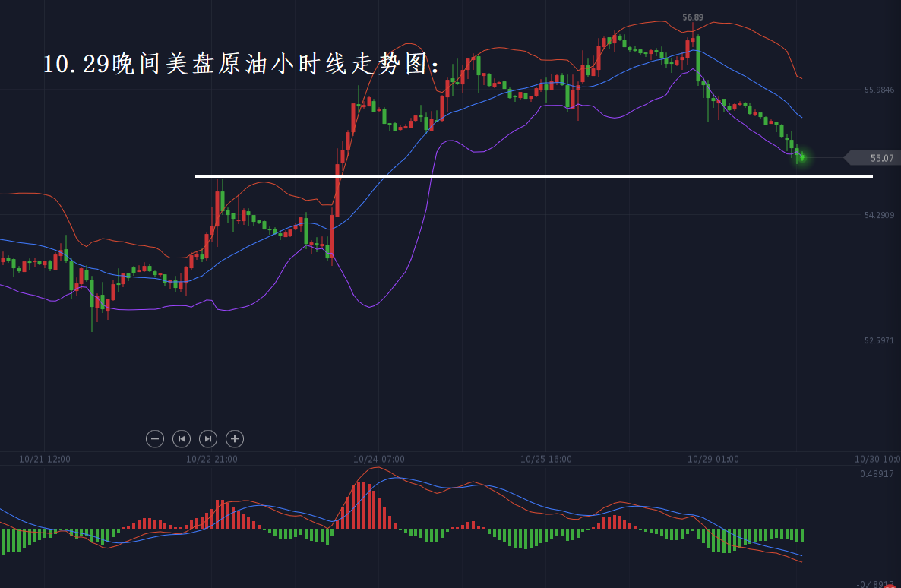This screenshot has height=588, width=901.
Task: Click the 0.48917 MACD upper scale value
Action: (879, 473)
